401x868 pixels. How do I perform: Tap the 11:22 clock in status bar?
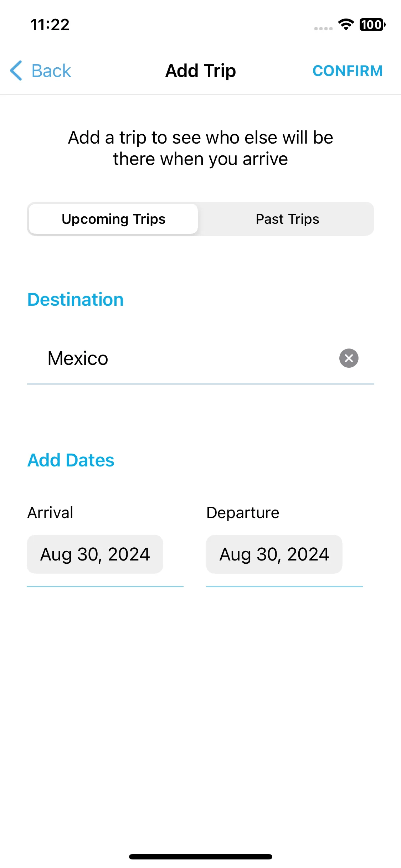tap(50, 25)
